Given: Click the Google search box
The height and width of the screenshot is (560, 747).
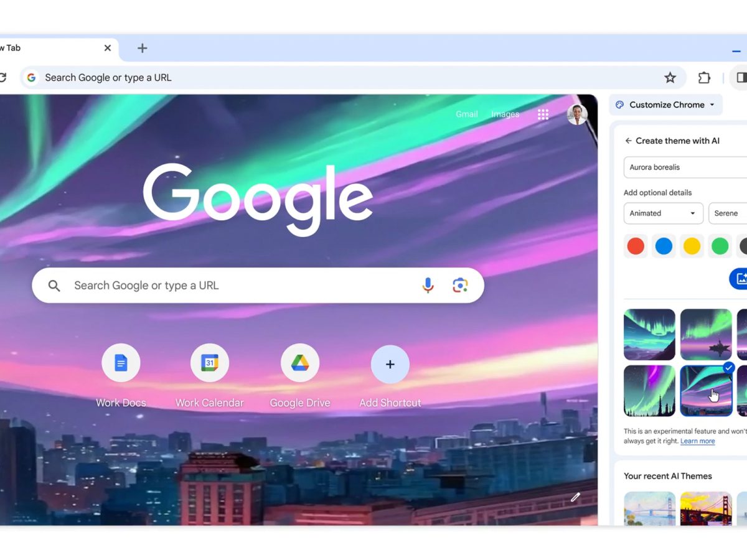Looking at the screenshot, I should pyautogui.click(x=258, y=286).
